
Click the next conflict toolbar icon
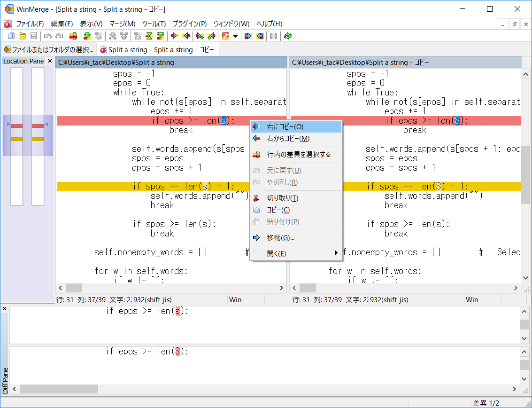[113, 36]
